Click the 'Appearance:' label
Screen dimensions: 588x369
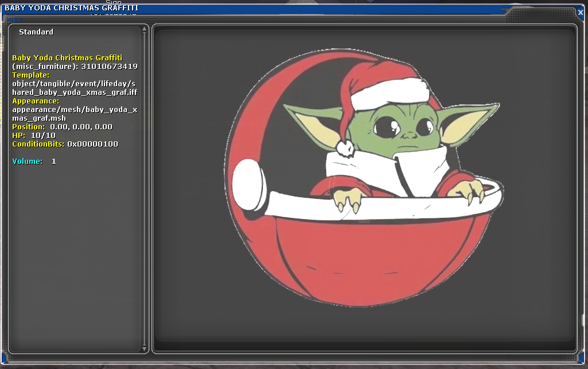[36, 101]
